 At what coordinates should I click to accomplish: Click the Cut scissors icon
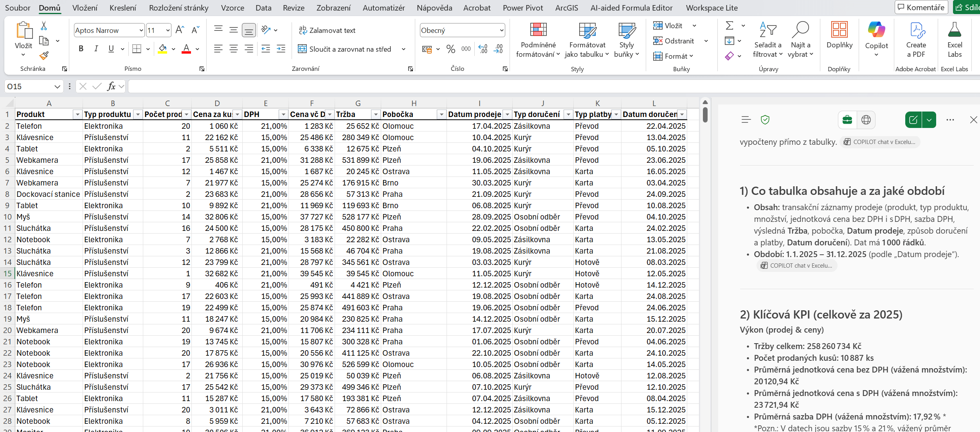coord(44,26)
